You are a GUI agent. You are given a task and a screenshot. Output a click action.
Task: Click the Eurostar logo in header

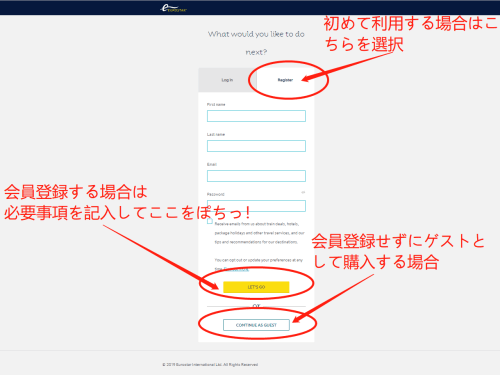click(x=173, y=8)
